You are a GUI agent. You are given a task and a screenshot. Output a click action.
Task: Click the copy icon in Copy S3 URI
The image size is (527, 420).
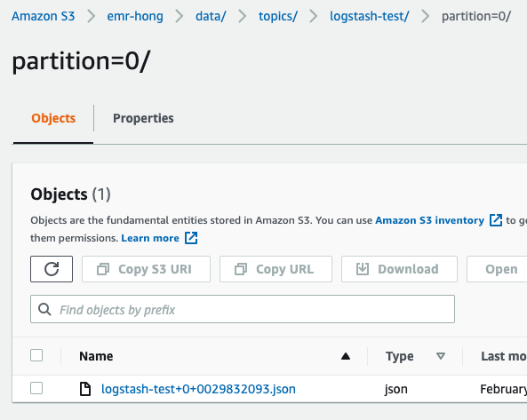pyautogui.click(x=103, y=269)
